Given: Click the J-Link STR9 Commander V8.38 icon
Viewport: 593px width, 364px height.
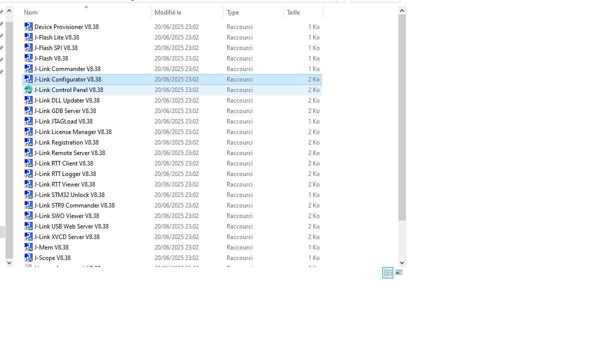Looking at the screenshot, I should click(29, 205).
